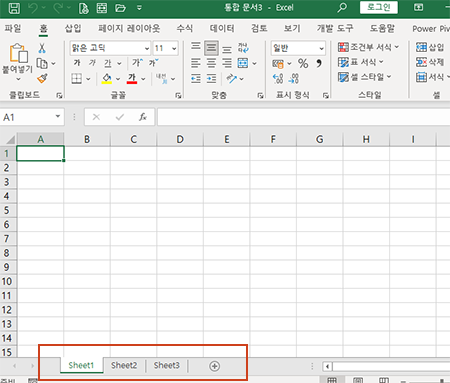Open 조건부 서식 menu
The width and height of the screenshot is (450, 383).
coord(368,47)
